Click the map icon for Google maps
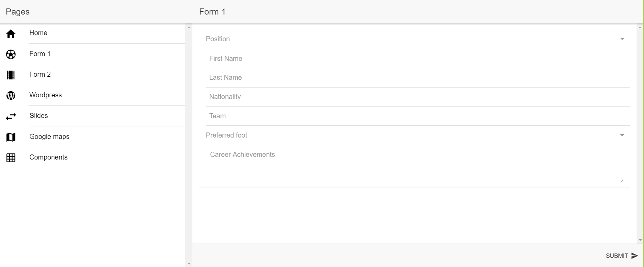This screenshot has width=644, height=267. point(11,137)
